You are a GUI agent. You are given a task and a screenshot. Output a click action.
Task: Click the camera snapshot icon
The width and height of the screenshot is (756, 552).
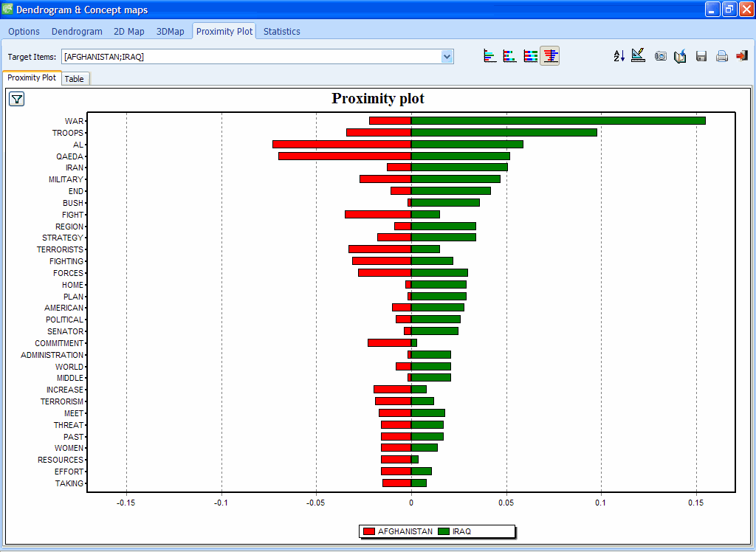click(x=661, y=56)
